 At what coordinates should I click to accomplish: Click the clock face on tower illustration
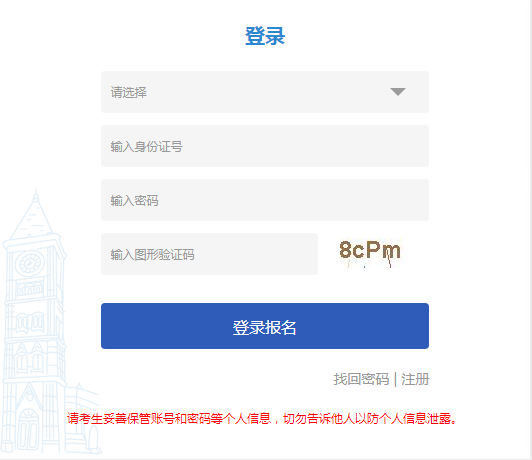[30, 263]
